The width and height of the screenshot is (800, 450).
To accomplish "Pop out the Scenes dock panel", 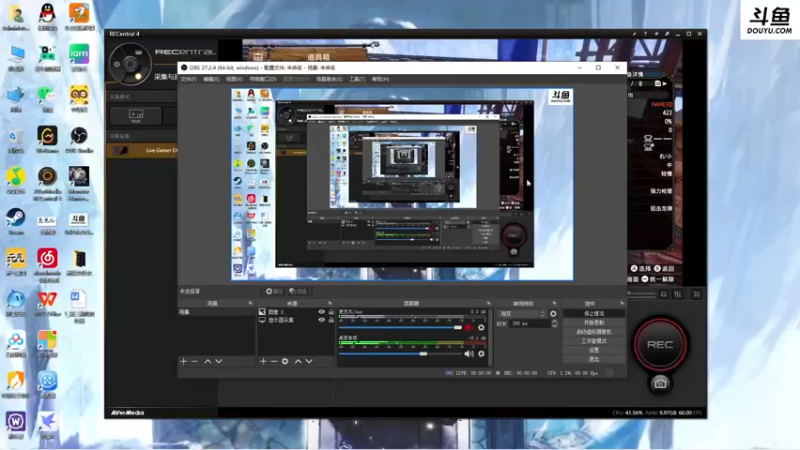I will coord(250,303).
